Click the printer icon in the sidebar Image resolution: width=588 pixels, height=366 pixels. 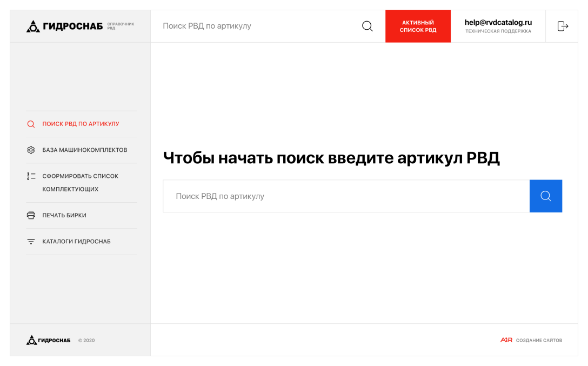click(x=31, y=215)
